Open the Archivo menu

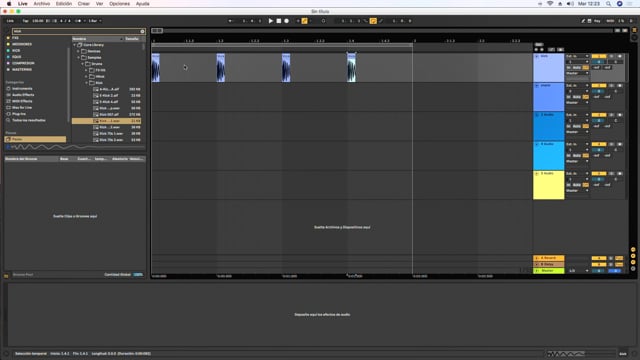click(42, 4)
